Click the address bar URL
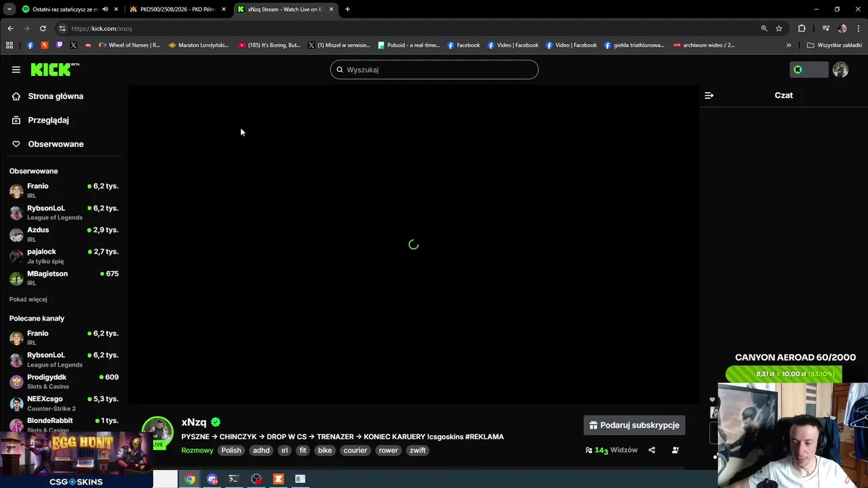868x488 pixels. [x=102, y=28]
